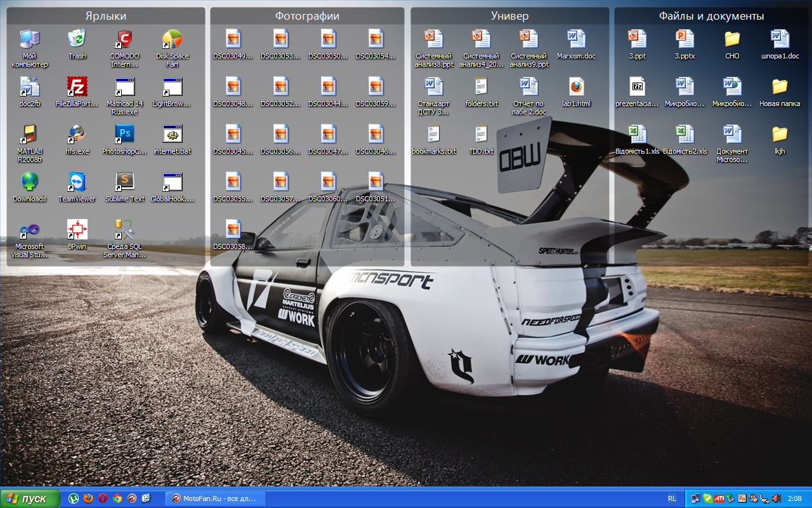Open the Новая папка folder
Image resolution: width=812 pixels, height=508 pixels.
[780, 87]
